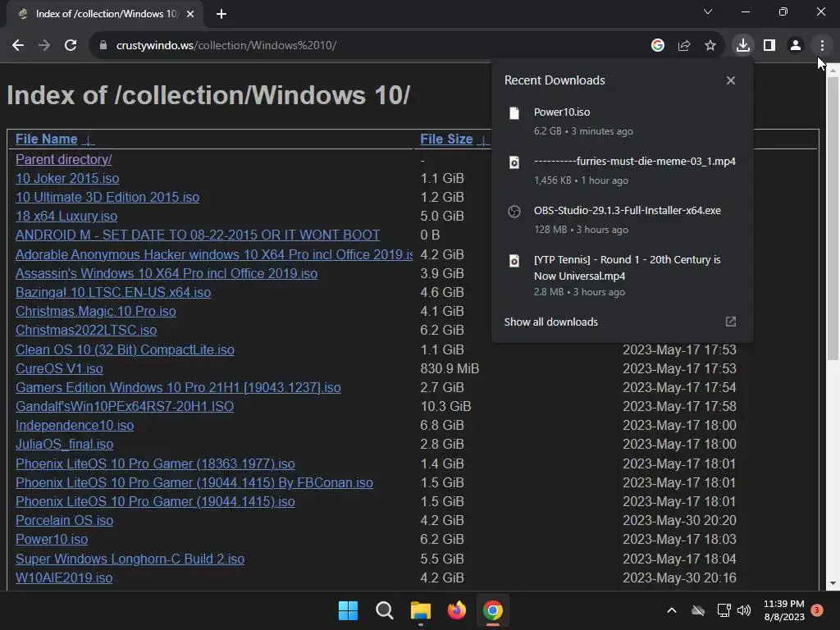
Task: Select the 10.3 GiB file size text
Action: (445, 407)
